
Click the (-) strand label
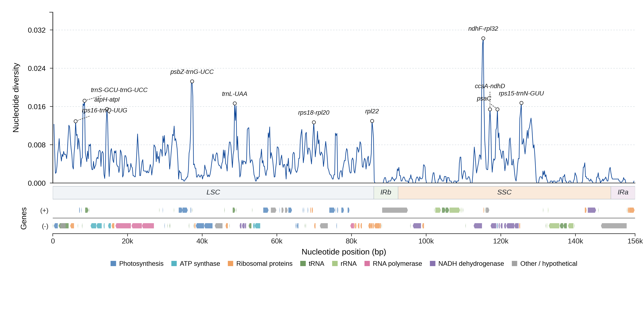click(45, 226)
